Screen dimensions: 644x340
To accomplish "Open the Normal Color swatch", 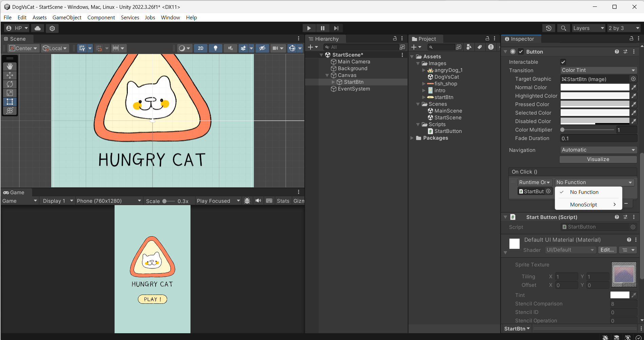I will (595, 87).
